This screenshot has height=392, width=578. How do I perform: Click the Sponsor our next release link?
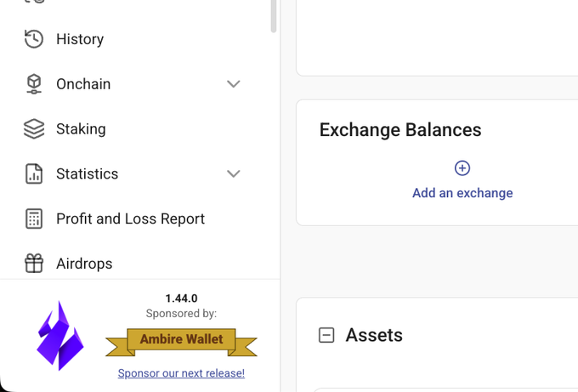(181, 373)
